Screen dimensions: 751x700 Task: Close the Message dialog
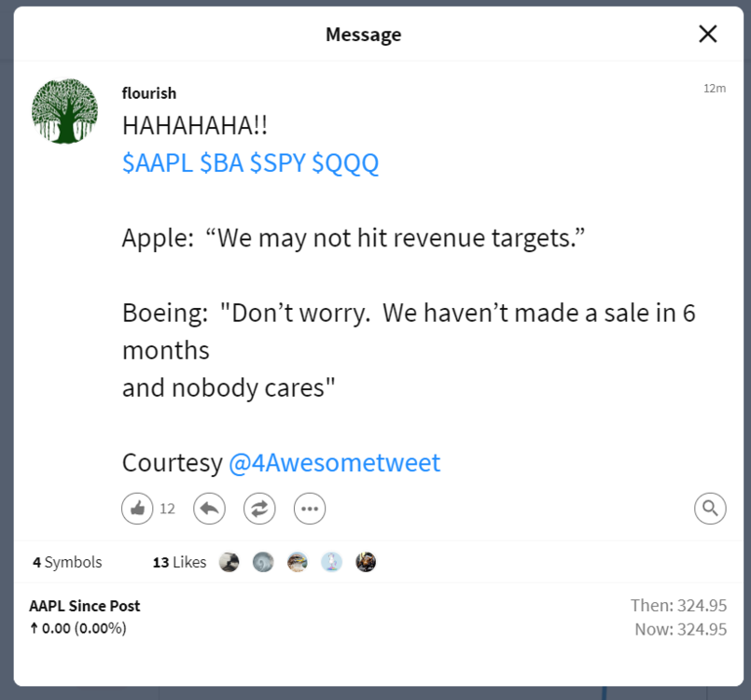(x=708, y=35)
